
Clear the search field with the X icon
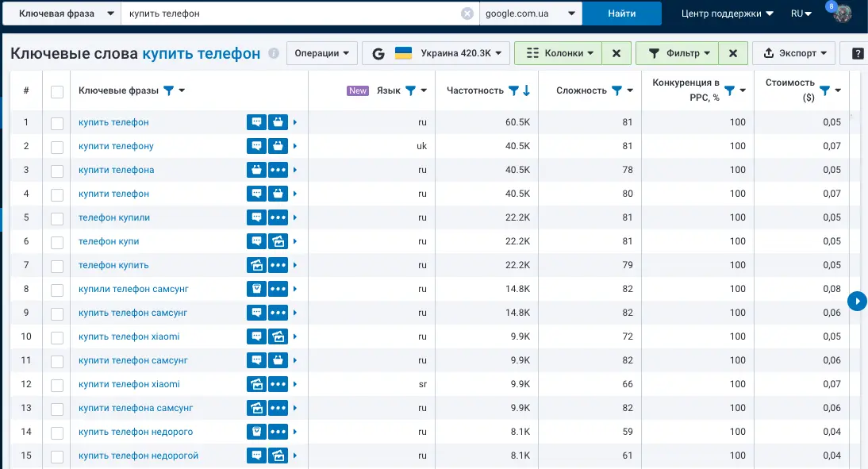click(467, 13)
